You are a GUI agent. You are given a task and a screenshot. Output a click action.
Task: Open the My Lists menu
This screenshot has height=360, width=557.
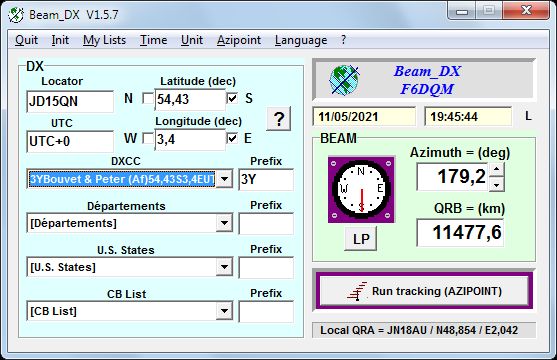[x=104, y=40]
